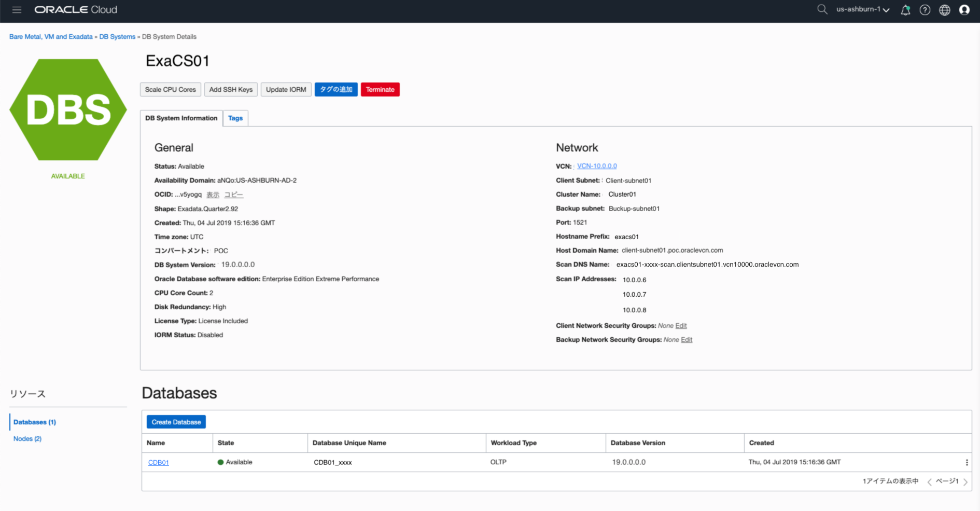The image size is (980, 511).
Task: Click the Availability Domain value
Action: click(x=257, y=181)
